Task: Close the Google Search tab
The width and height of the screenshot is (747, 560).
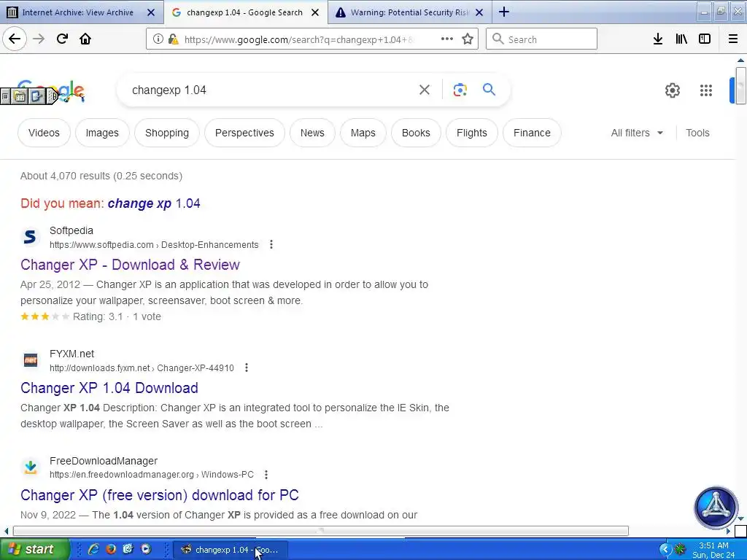Action: [315, 12]
